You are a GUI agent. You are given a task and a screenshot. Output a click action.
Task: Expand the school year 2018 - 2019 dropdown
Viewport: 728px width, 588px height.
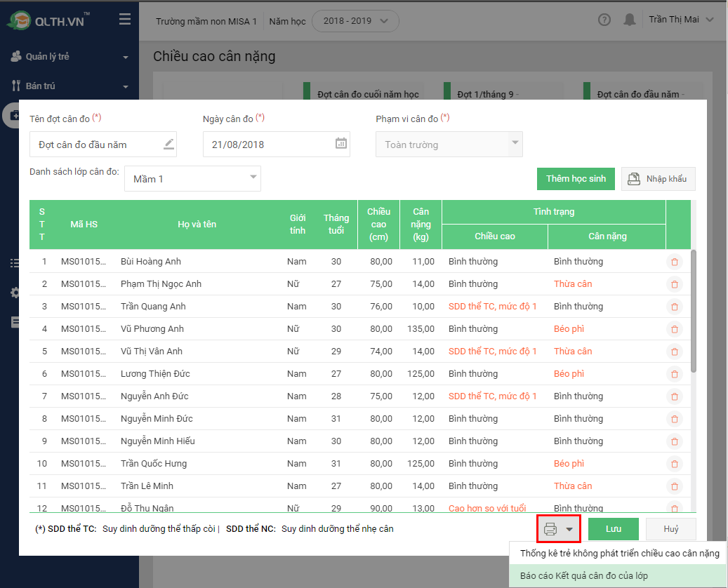355,21
